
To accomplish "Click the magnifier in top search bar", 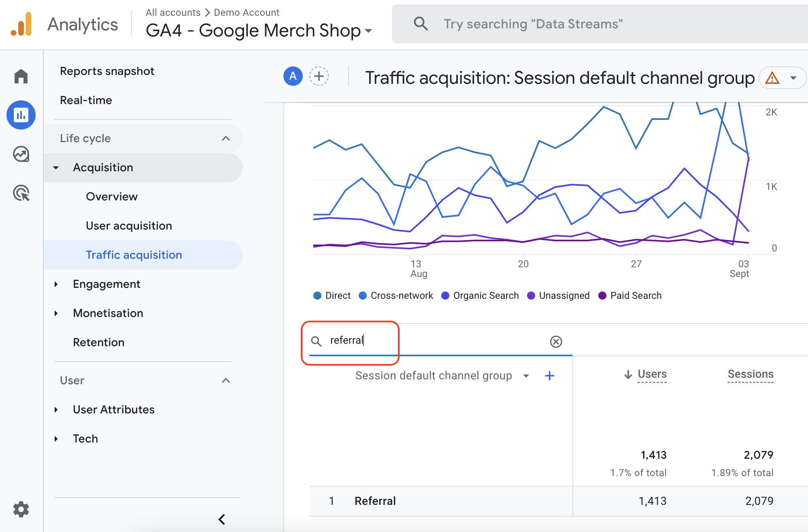I will tap(421, 24).
